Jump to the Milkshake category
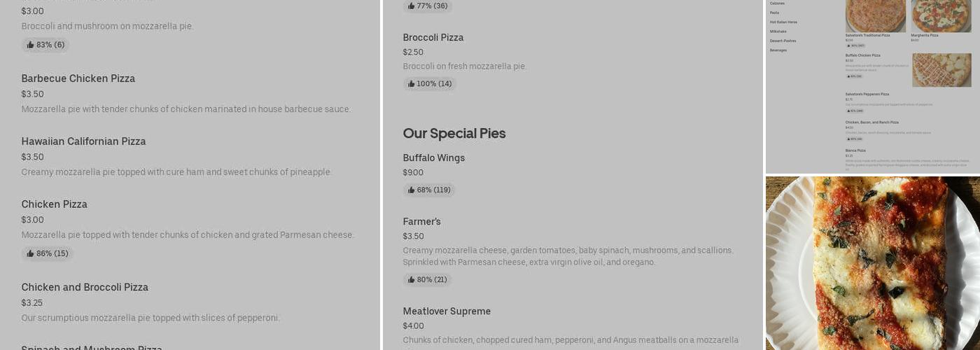The image size is (980, 350). 778,31
